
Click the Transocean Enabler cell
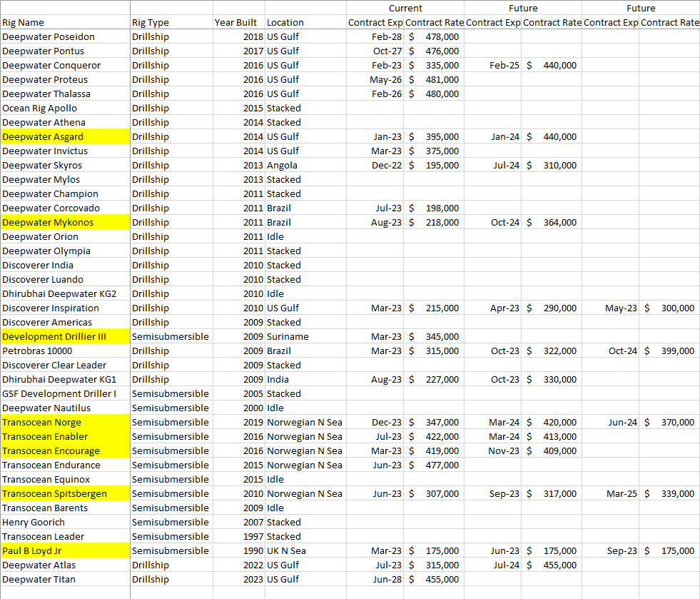tap(65, 437)
